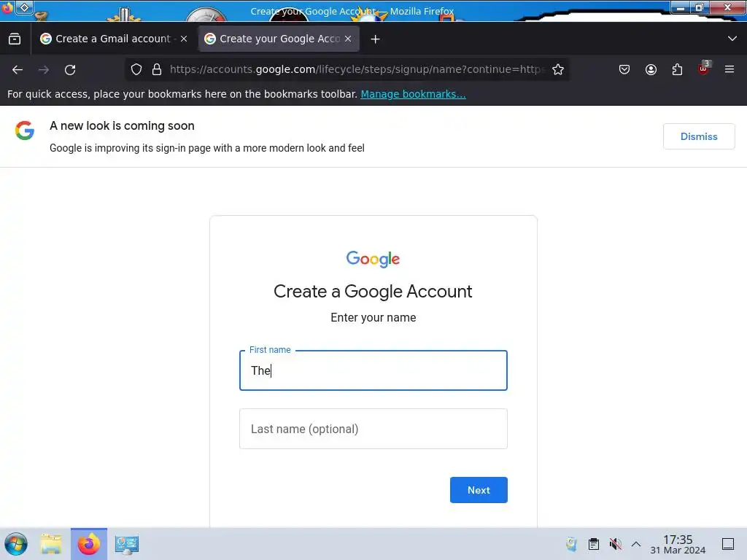Focus the First name field
Image resolution: width=747 pixels, height=560 pixels.
point(373,370)
